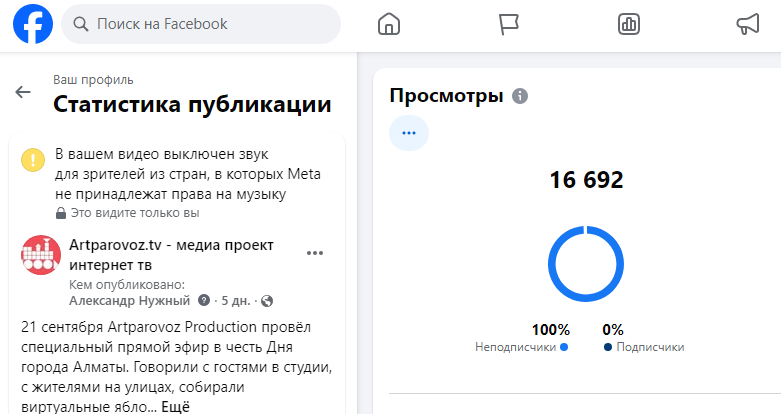Open the post options three-dot menu

pyautogui.click(x=315, y=253)
